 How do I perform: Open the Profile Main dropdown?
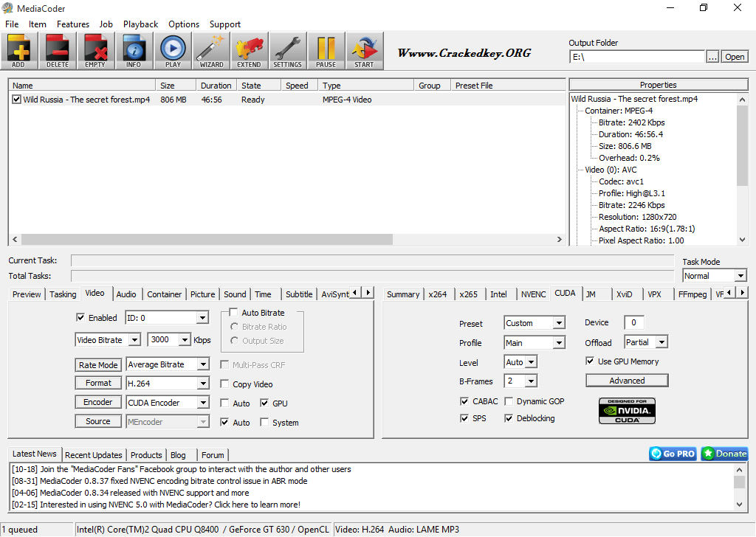(x=559, y=343)
